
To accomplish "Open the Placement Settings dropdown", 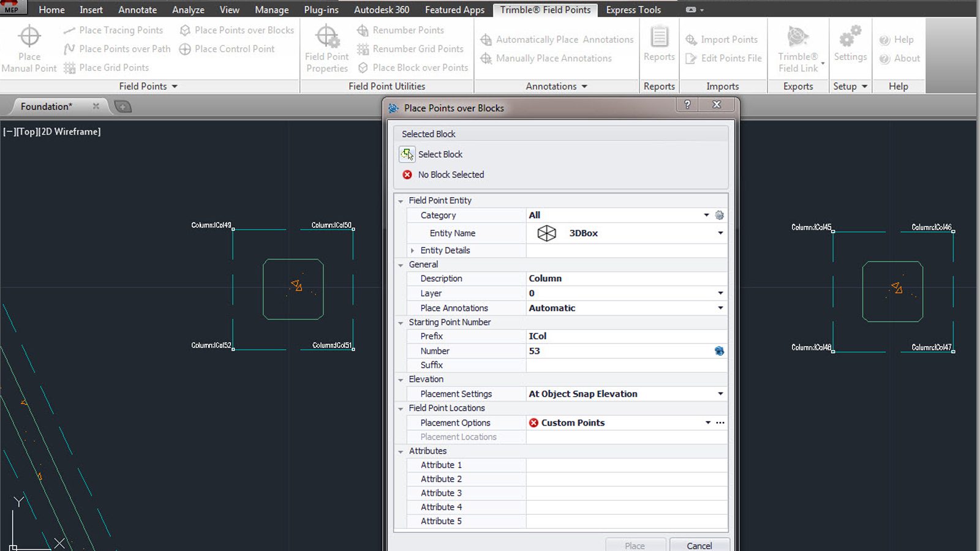I will (x=720, y=394).
